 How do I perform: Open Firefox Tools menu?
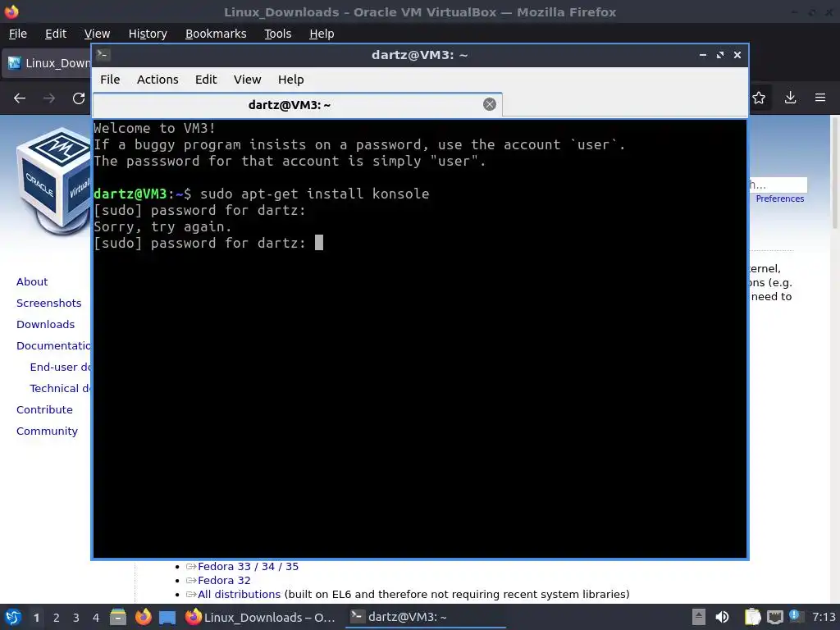pyautogui.click(x=277, y=34)
